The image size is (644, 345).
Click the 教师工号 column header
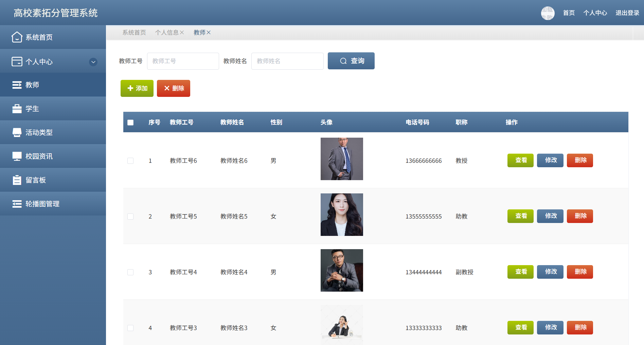(182, 122)
